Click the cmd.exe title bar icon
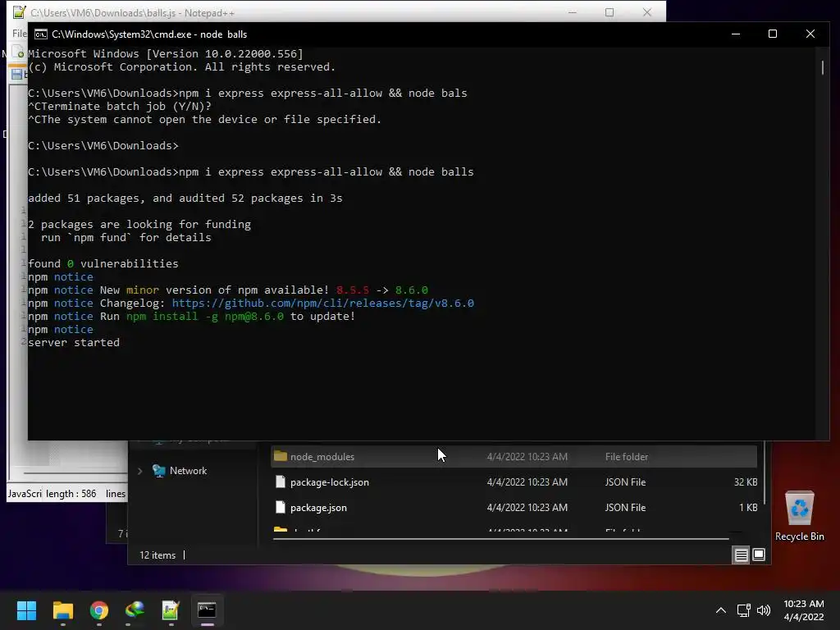 coord(41,34)
